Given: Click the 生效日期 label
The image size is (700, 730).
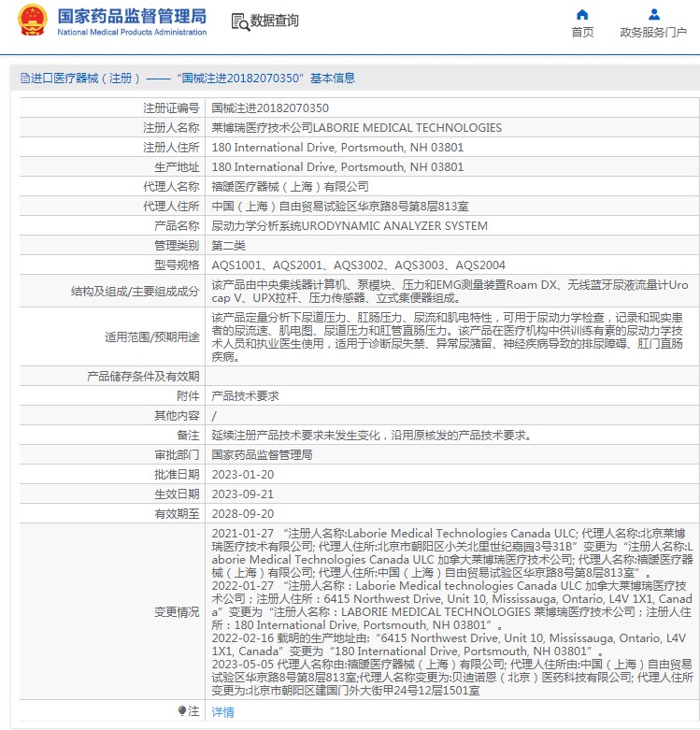Looking at the screenshot, I should click(x=177, y=494).
